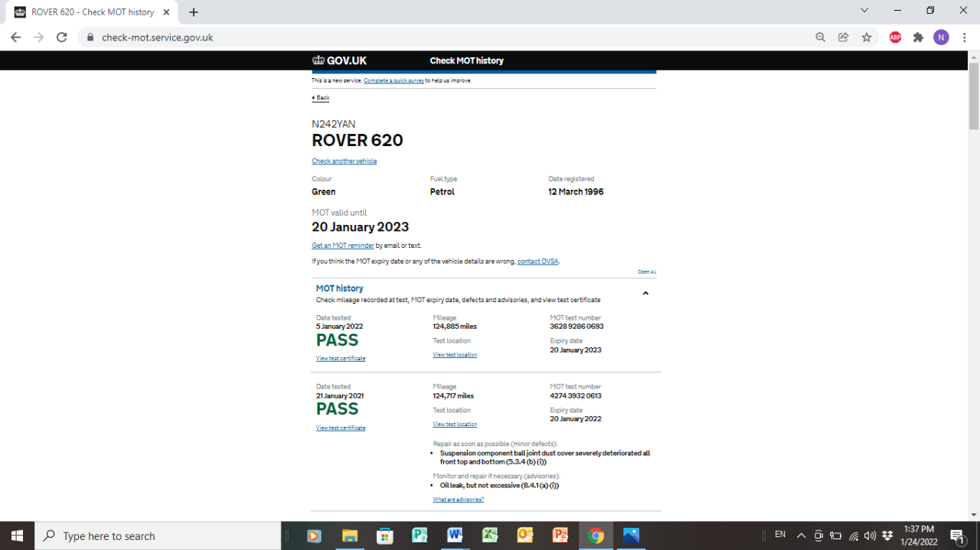980x550 pixels.
Task: Open Outlook from the taskbar
Action: tap(525, 535)
